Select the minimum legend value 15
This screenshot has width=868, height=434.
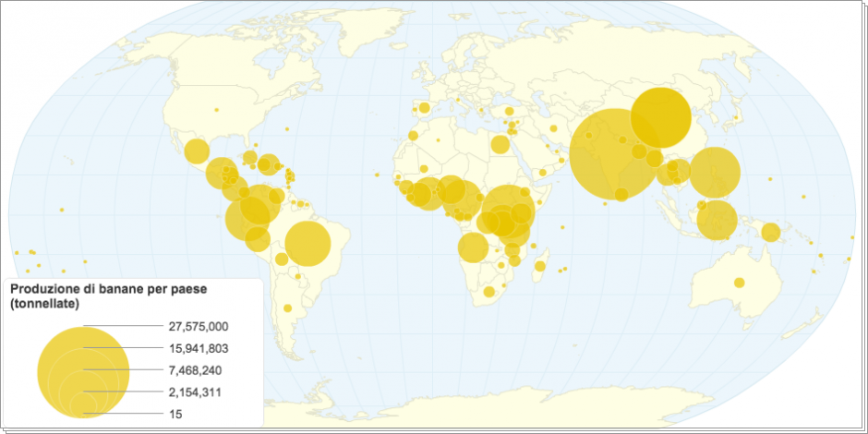pyautogui.click(x=175, y=415)
